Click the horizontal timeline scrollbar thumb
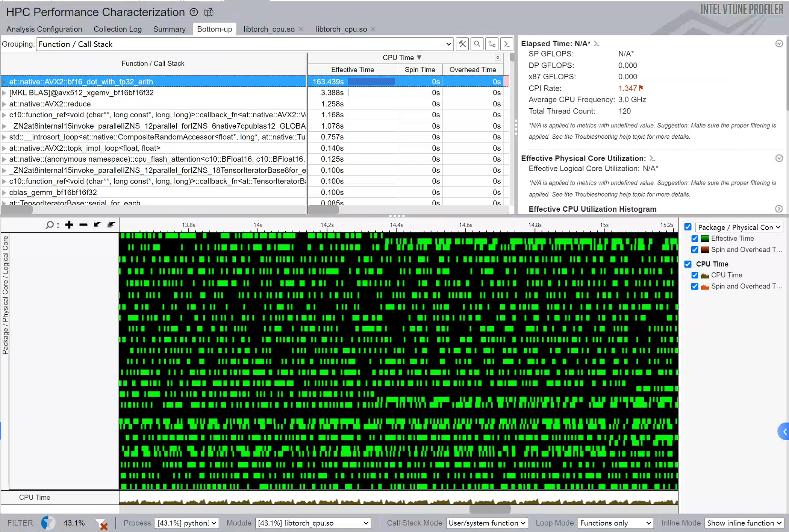Viewport: 789px width, 532px height. pos(489,509)
